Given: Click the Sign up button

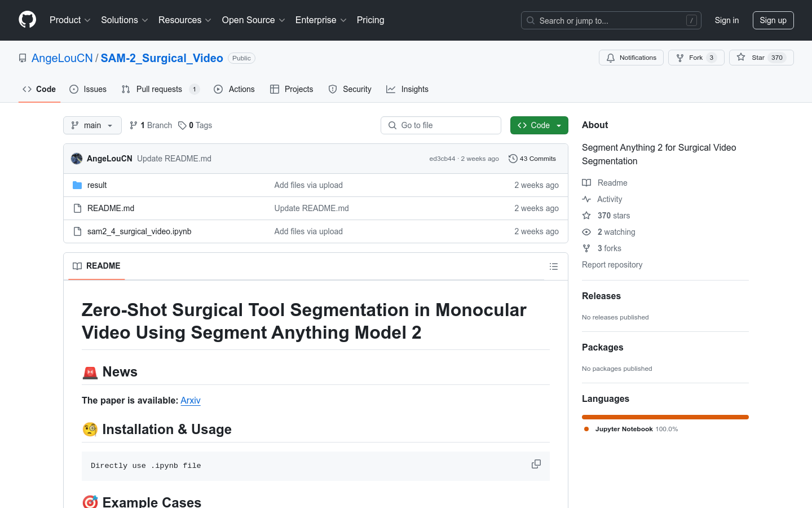Looking at the screenshot, I should click(x=773, y=20).
